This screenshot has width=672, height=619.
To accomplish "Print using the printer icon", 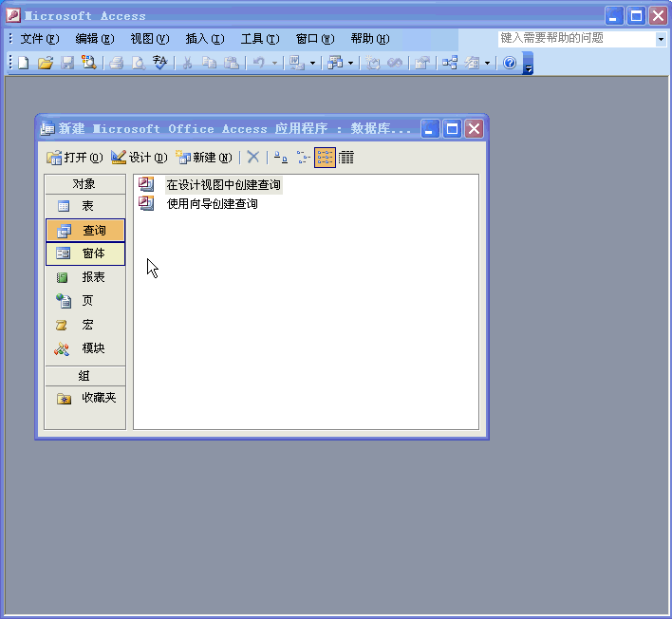I will (x=116, y=63).
